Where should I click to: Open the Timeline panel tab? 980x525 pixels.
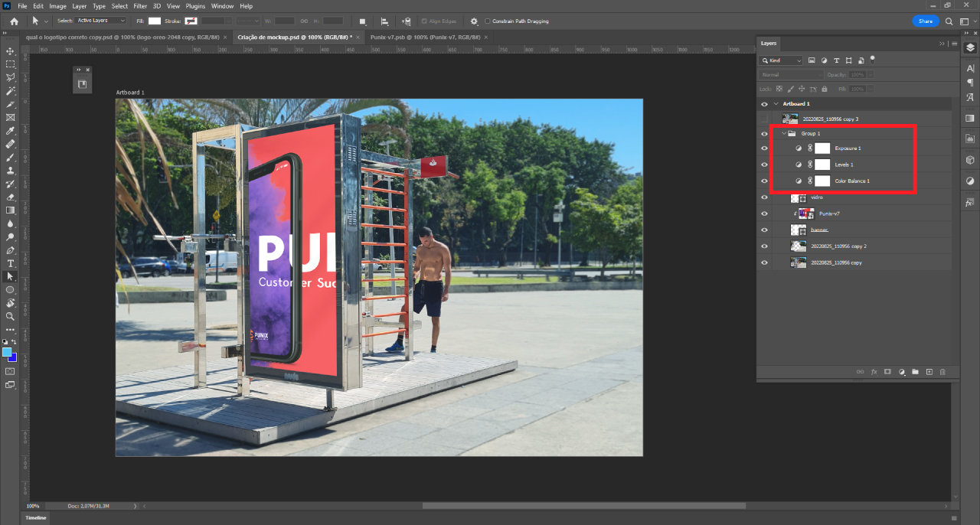[x=36, y=518]
